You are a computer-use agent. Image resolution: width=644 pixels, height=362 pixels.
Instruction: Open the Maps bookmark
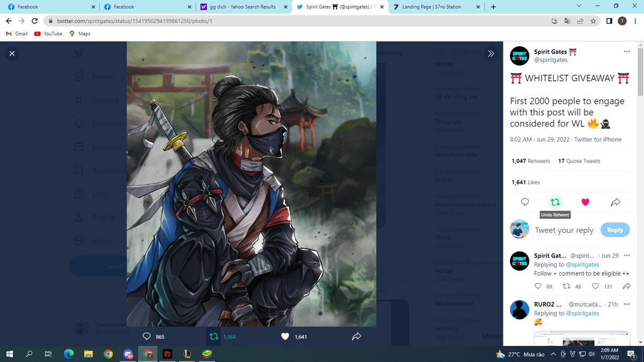coord(79,33)
